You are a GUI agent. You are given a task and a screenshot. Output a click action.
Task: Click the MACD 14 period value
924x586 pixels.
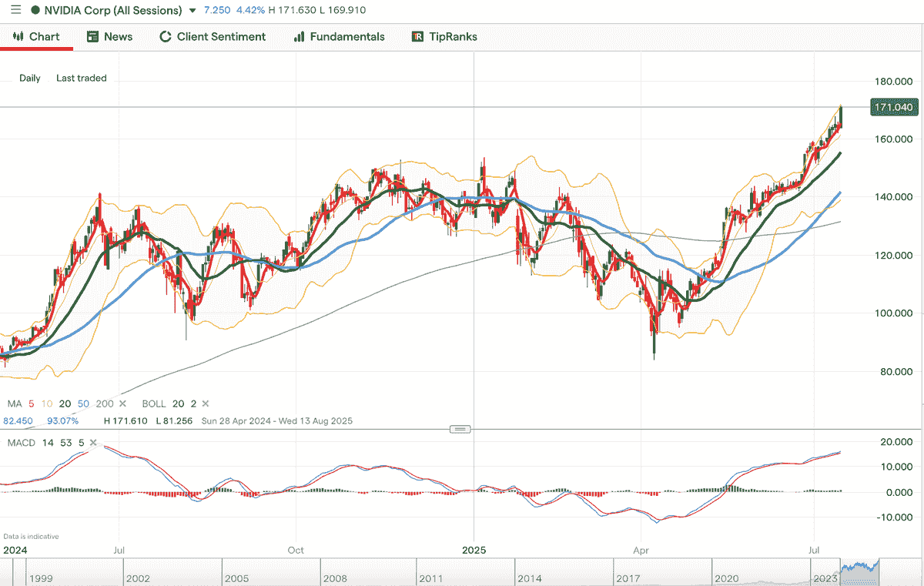pyautogui.click(x=47, y=443)
